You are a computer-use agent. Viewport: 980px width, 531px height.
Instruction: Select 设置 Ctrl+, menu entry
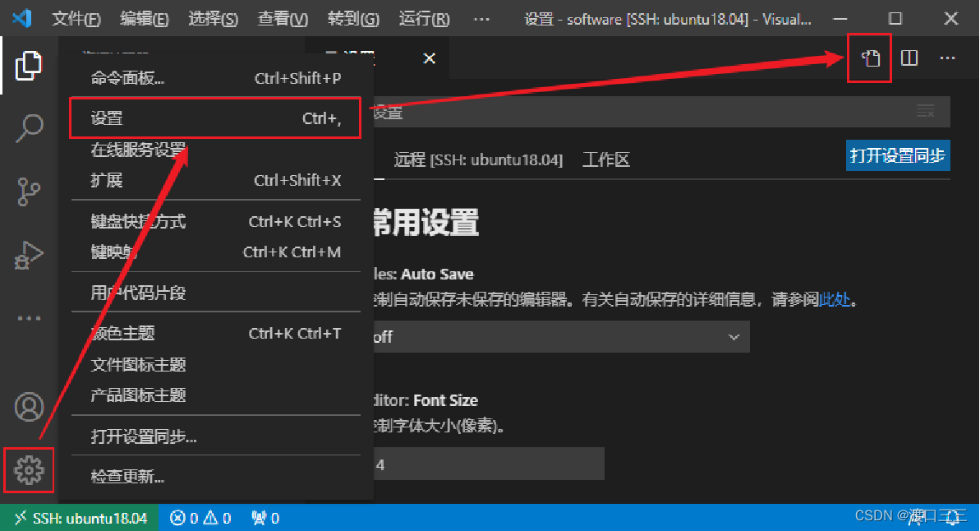(x=215, y=118)
